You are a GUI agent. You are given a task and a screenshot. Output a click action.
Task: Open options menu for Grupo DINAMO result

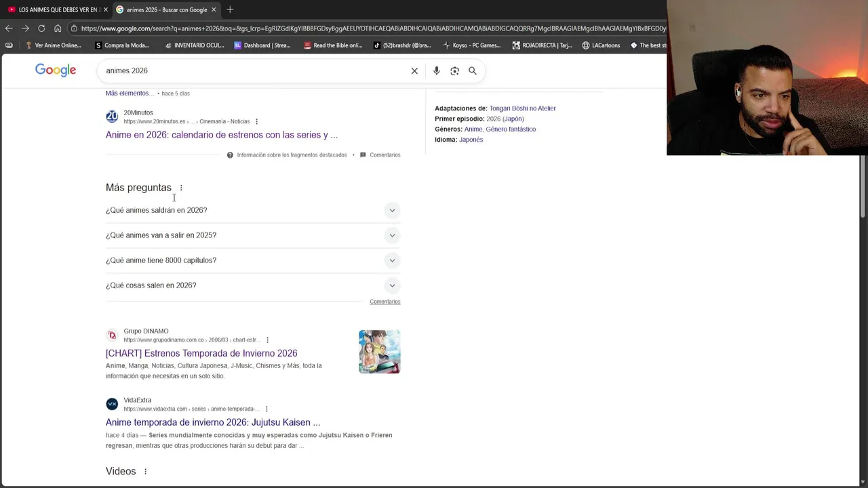[267, 340]
